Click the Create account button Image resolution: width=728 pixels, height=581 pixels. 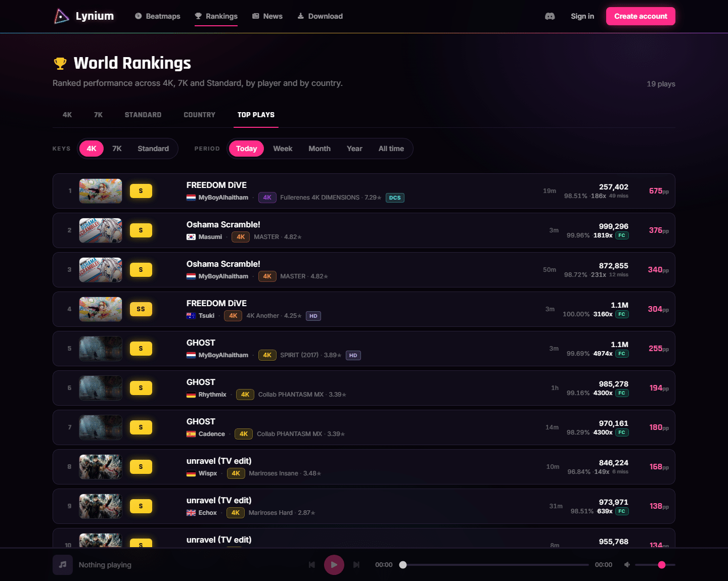pyautogui.click(x=641, y=16)
